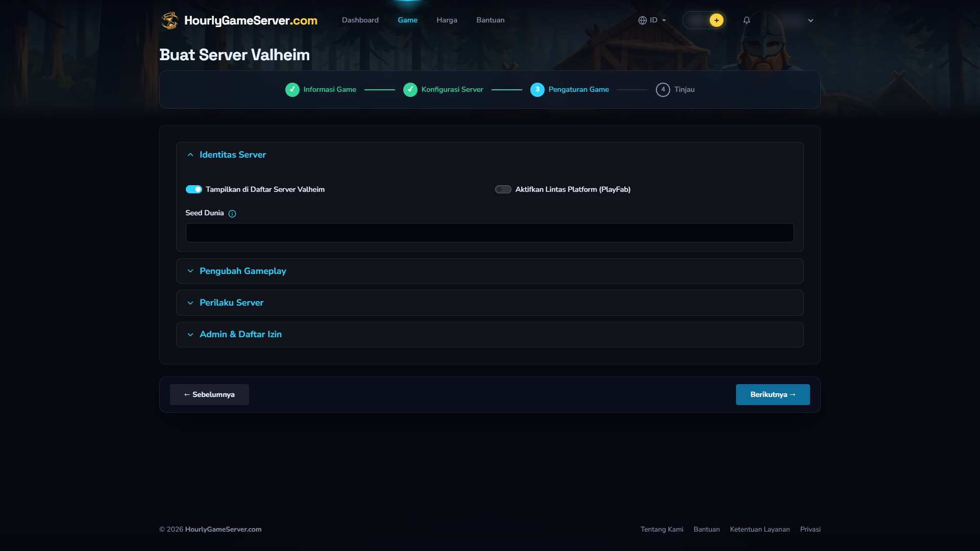980x551 pixels.
Task: Click the HourlyGameServer hourglass logo icon
Action: (x=169, y=20)
